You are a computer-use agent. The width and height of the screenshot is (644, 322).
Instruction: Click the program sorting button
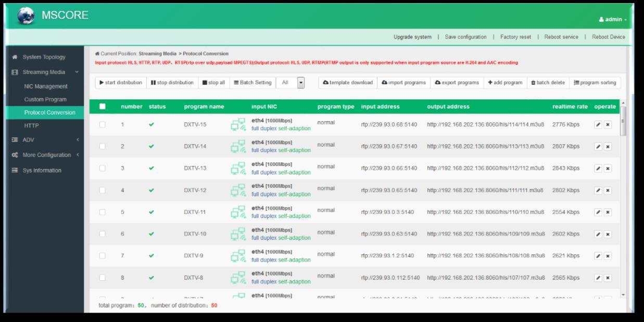[x=595, y=83]
